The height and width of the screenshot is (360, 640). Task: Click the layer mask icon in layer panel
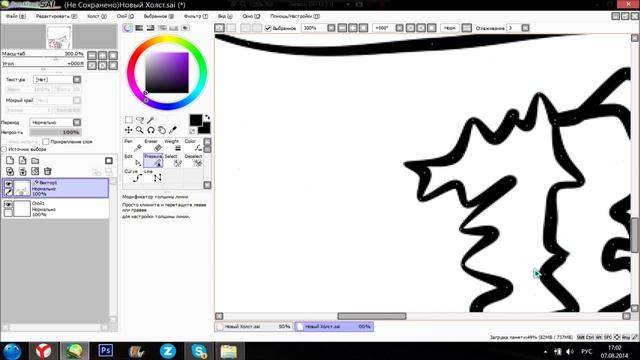(109, 161)
